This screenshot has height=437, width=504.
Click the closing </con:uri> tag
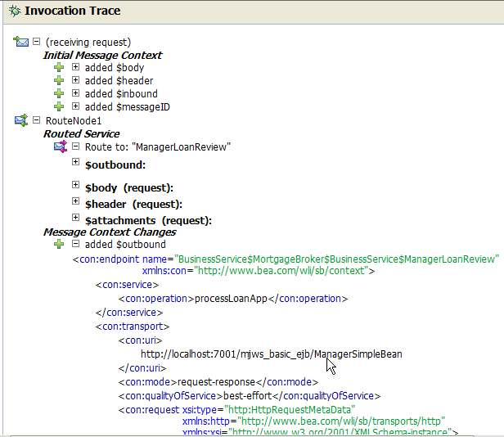coord(142,368)
